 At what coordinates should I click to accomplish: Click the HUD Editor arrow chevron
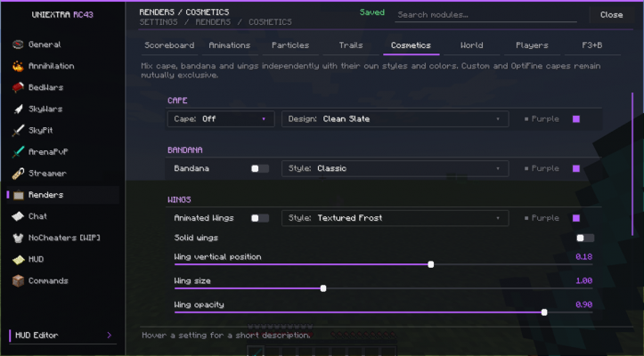[x=110, y=335]
